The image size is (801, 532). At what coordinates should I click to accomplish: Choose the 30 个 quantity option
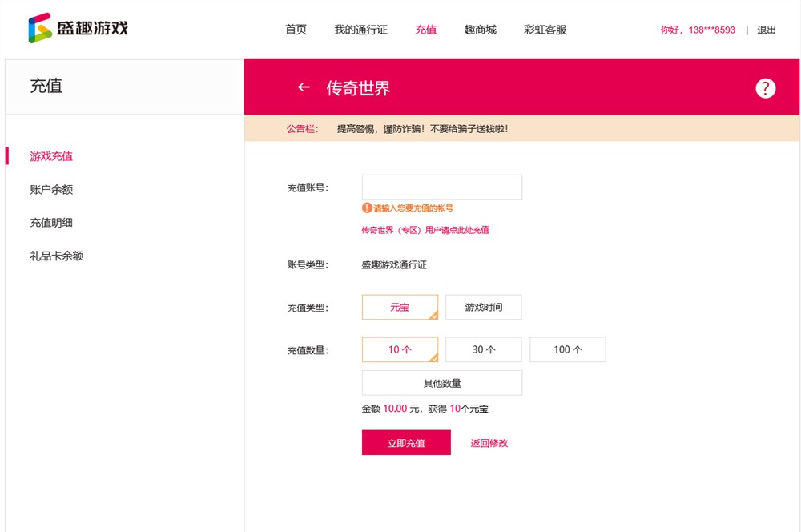[x=484, y=350]
